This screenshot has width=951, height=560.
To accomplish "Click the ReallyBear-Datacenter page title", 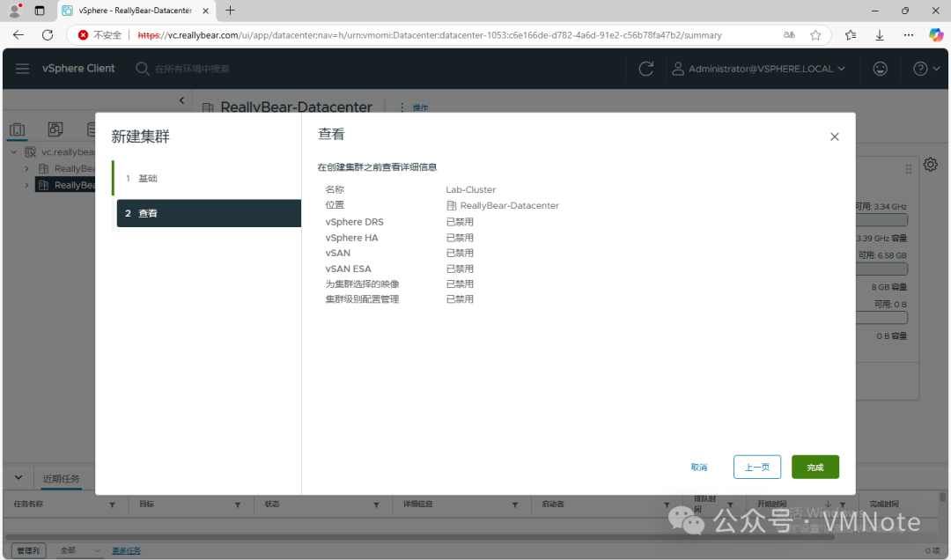I will point(296,107).
